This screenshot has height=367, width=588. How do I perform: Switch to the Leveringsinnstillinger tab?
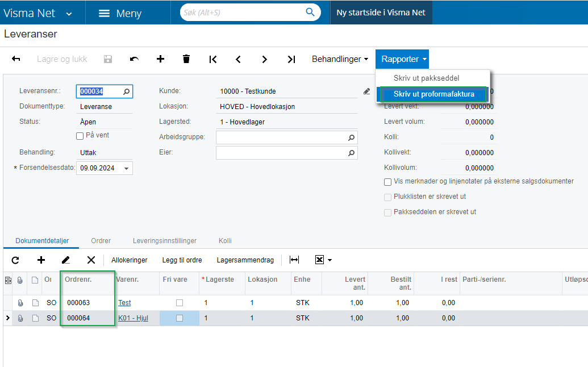tap(165, 241)
